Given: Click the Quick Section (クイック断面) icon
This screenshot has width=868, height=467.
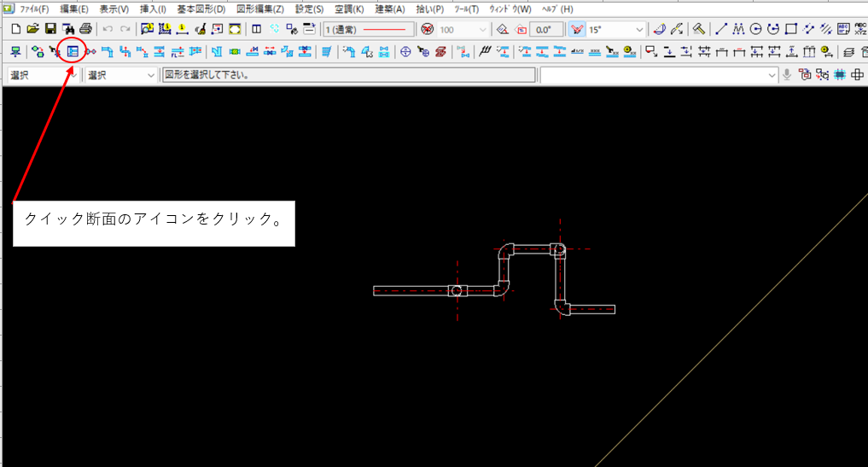Looking at the screenshot, I should (73, 51).
